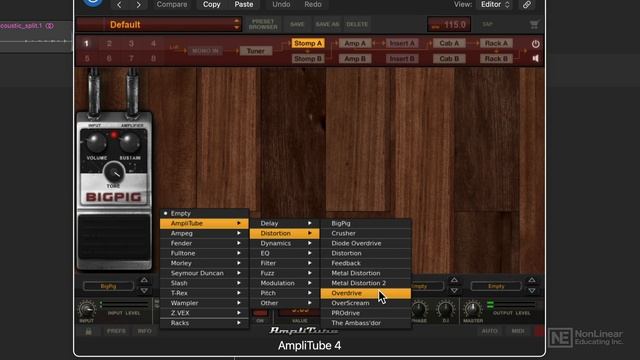Click Redo in the plugin header
640x360 pixels.
[x=313, y=4]
